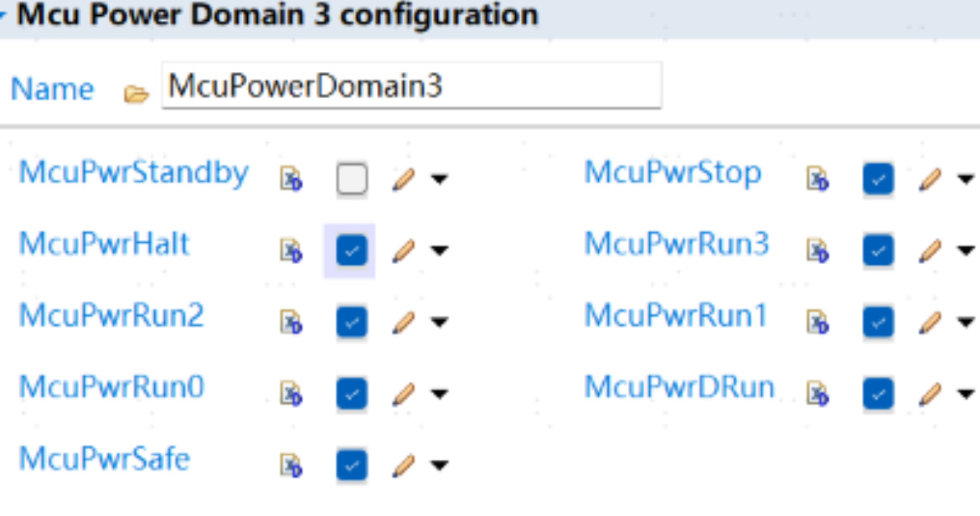Screen dimensions: 980x516
Task: Disable the McuPwrRun1 checkbox
Action: tap(878, 322)
